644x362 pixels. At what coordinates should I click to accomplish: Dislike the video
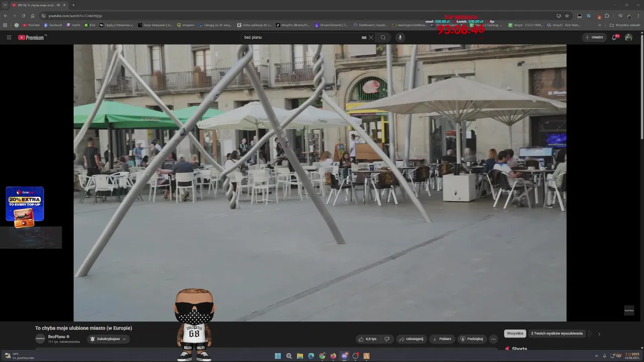tap(387, 339)
